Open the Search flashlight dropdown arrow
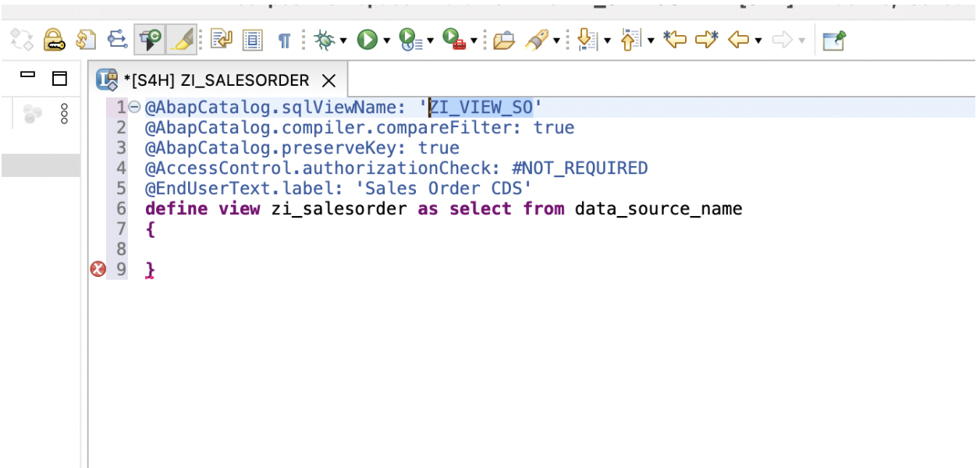 (556, 41)
